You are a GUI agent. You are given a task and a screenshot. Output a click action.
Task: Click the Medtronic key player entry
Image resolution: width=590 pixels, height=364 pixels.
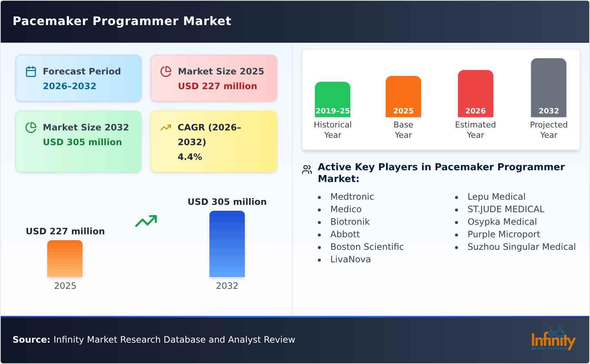(352, 196)
